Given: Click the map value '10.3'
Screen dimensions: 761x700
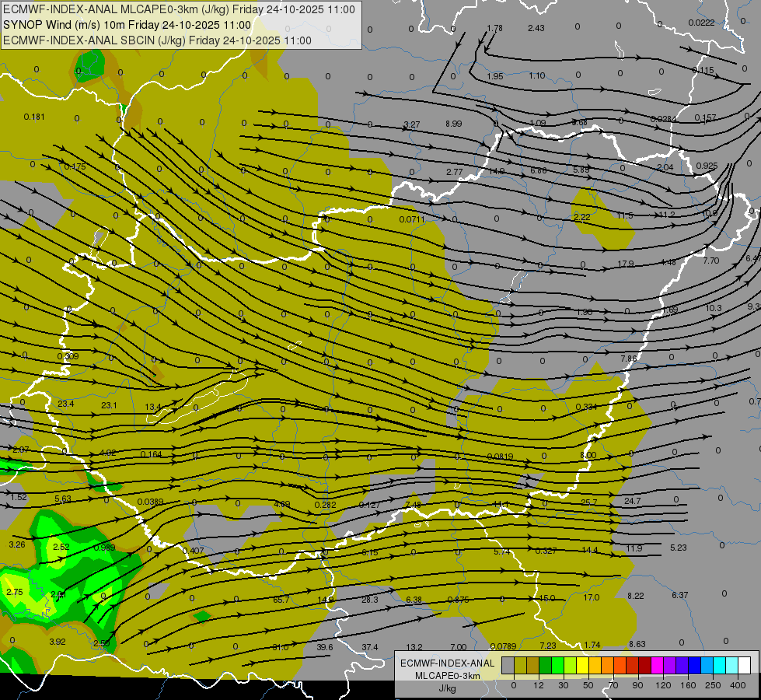Looking at the screenshot, I should (714, 308).
